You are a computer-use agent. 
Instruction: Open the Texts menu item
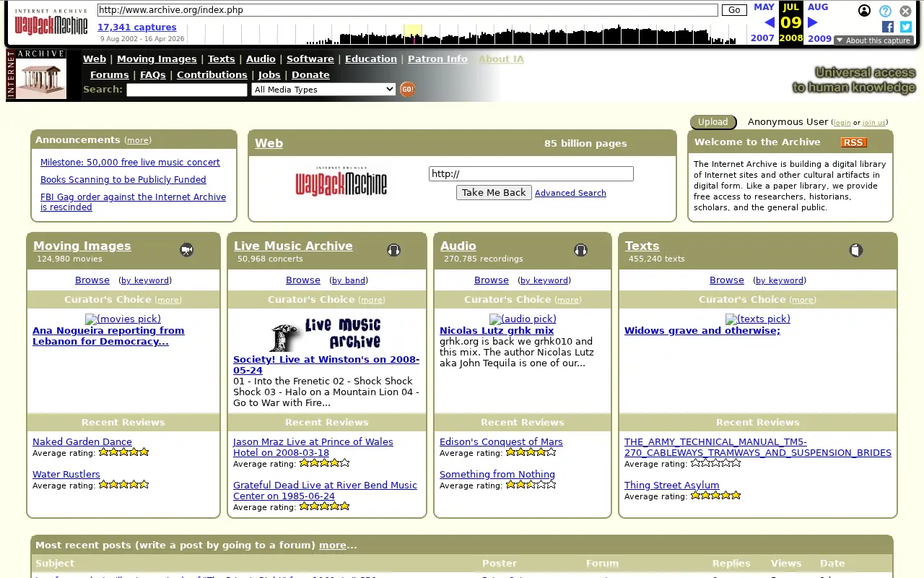tap(222, 59)
